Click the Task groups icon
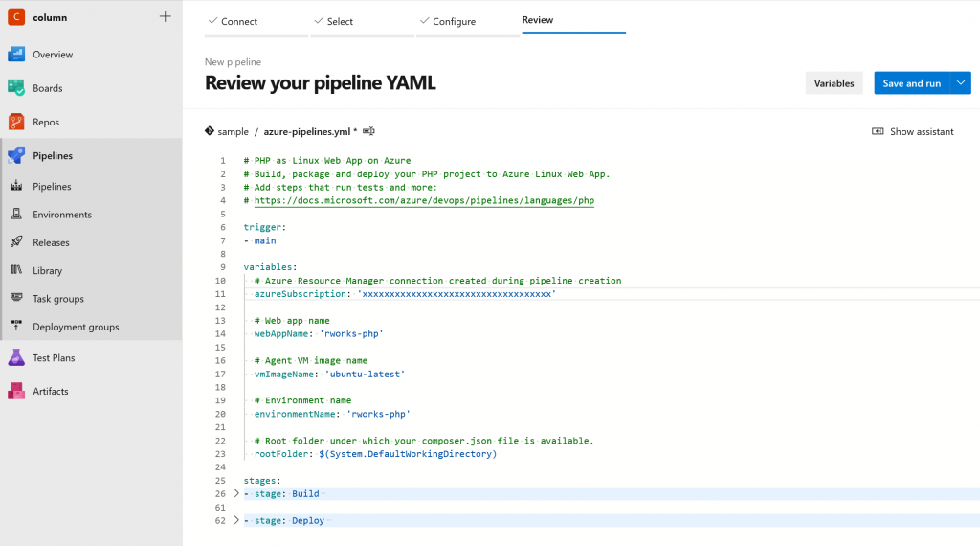The height and width of the screenshot is (546, 980). point(17,298)
